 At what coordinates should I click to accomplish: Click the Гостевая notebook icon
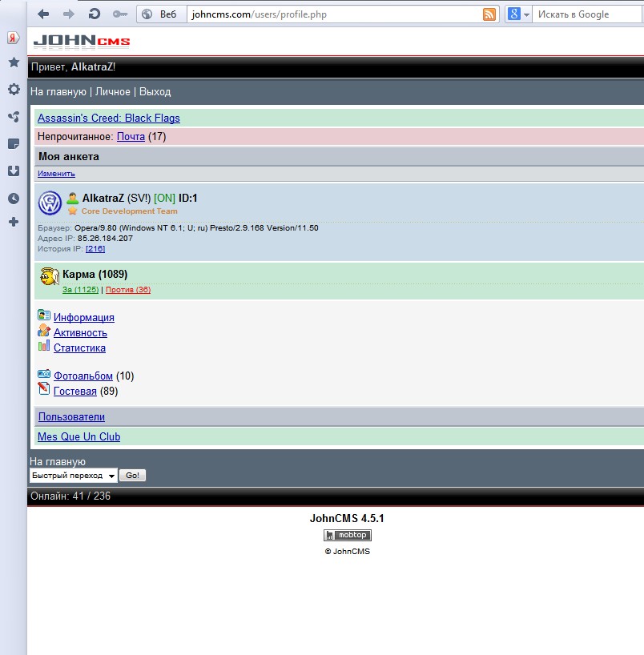pos(44,388)
